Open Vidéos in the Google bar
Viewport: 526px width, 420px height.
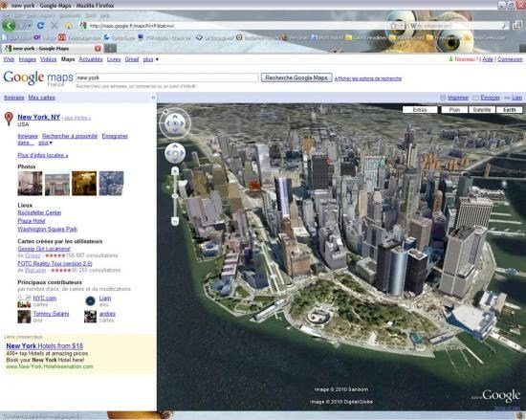point(49,59)
